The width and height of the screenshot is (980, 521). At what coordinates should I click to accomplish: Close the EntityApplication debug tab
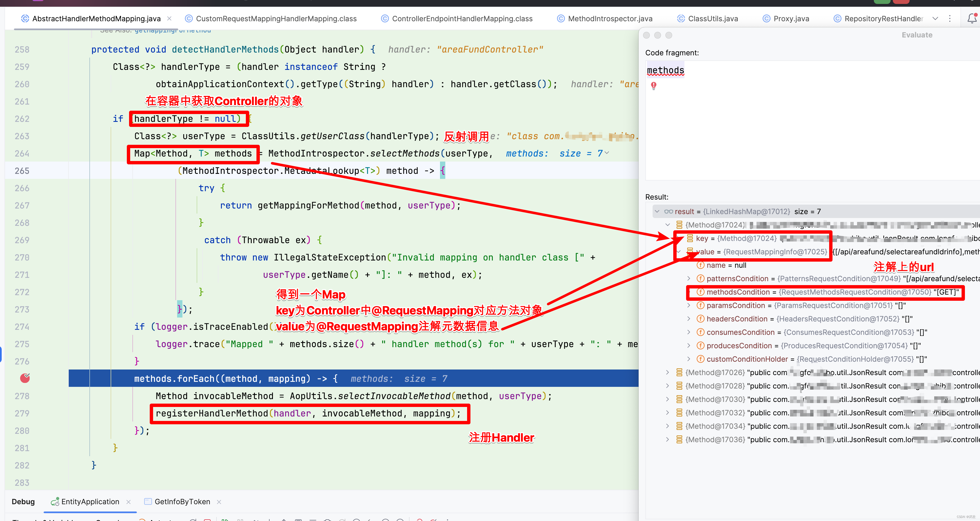click(129, 502)
